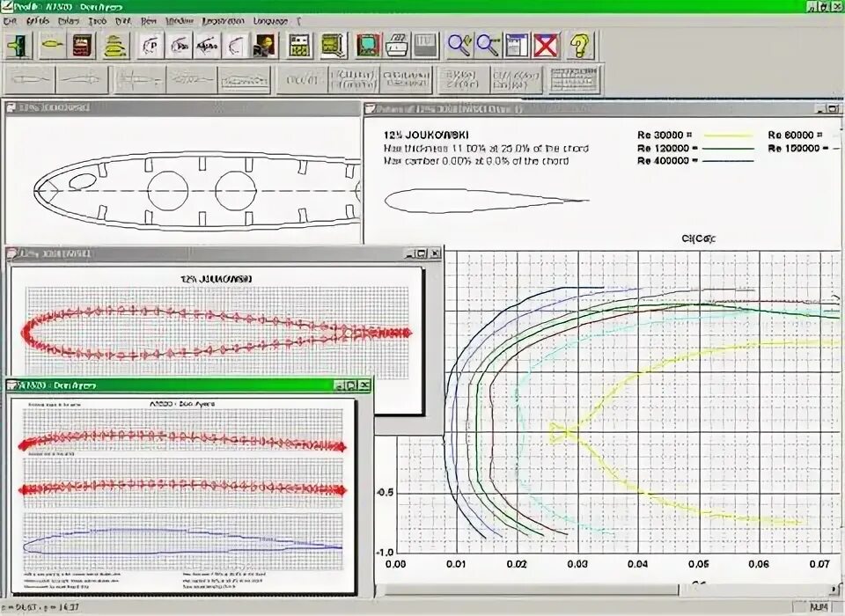Screen dimensions: 845x616
Task: Click the airfoil 'P' toolbar icon
Action: click(x=151, y=45)
